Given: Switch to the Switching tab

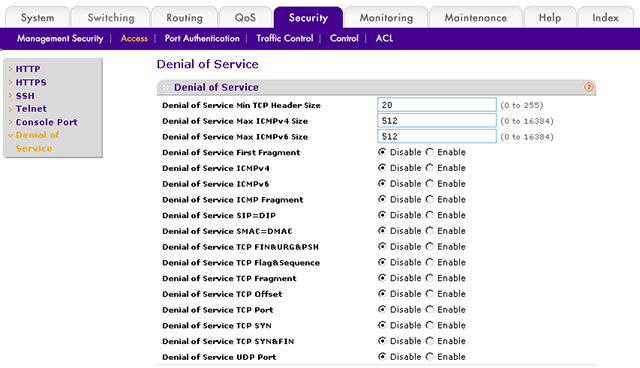Looking at the screenshot, I should point(111,18).
